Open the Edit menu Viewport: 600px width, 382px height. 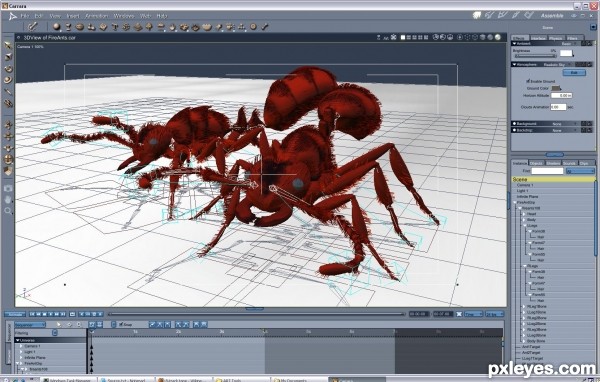click(x=39, y=16)
